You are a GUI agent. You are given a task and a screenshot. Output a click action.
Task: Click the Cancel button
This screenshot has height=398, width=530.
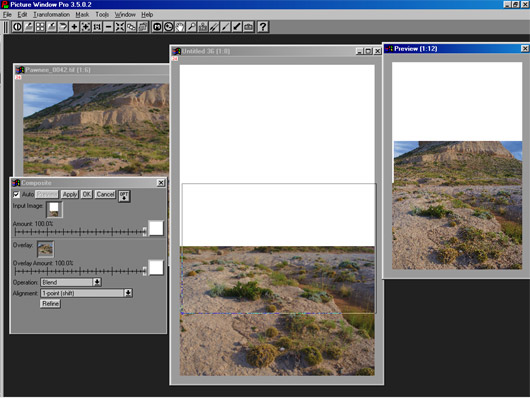click(x=105, y=194)
